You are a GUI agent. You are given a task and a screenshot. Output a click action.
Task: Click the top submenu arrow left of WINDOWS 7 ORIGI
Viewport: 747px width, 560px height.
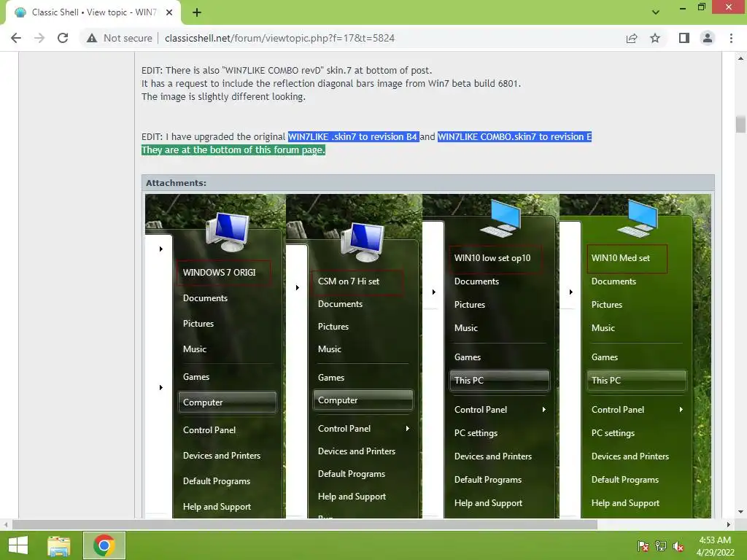(x=161, y=249)
